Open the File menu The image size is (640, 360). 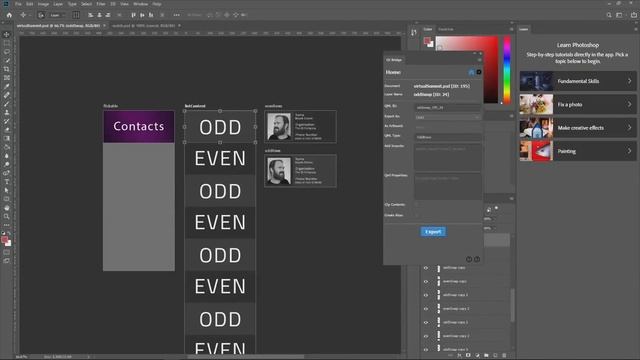coord(18,4)
